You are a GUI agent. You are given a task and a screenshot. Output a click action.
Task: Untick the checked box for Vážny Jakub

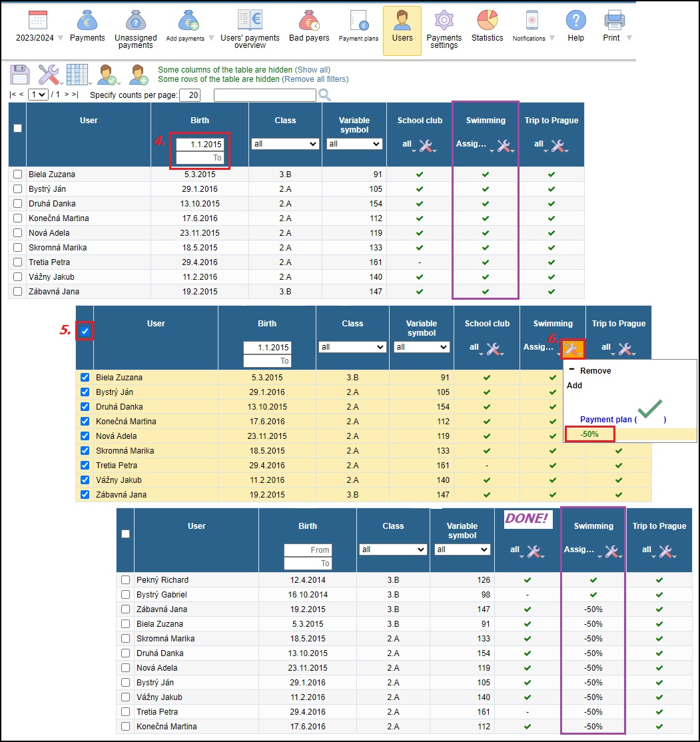pyautogui.click(x=85, y=480)
